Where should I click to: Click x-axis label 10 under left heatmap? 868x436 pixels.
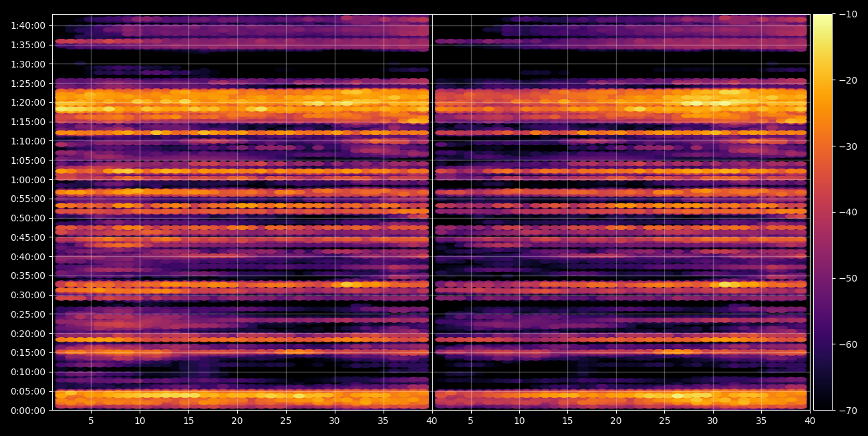point(140,421)
